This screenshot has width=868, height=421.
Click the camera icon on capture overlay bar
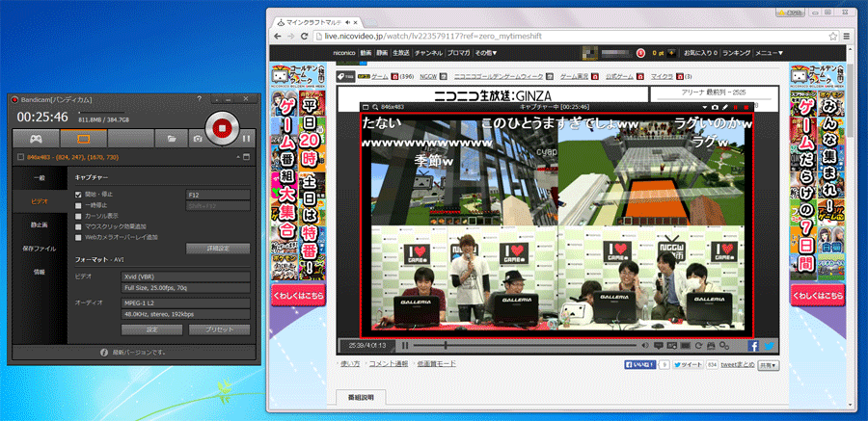coord(715,107)
